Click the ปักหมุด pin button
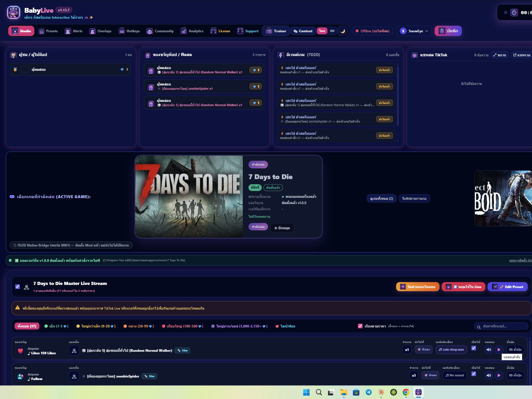The height and width of the screenshot is (399, 532). (x=282, y=228)
